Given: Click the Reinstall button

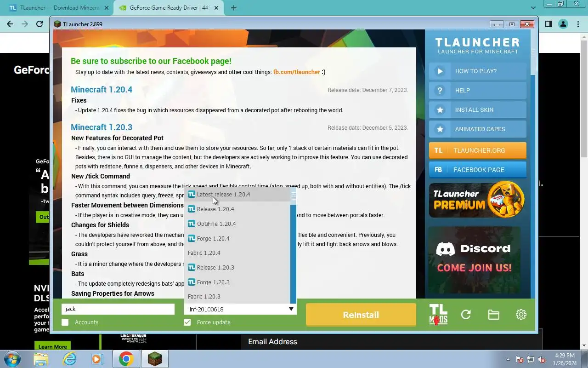Looking at the screenshot, I should coord(361,315).
